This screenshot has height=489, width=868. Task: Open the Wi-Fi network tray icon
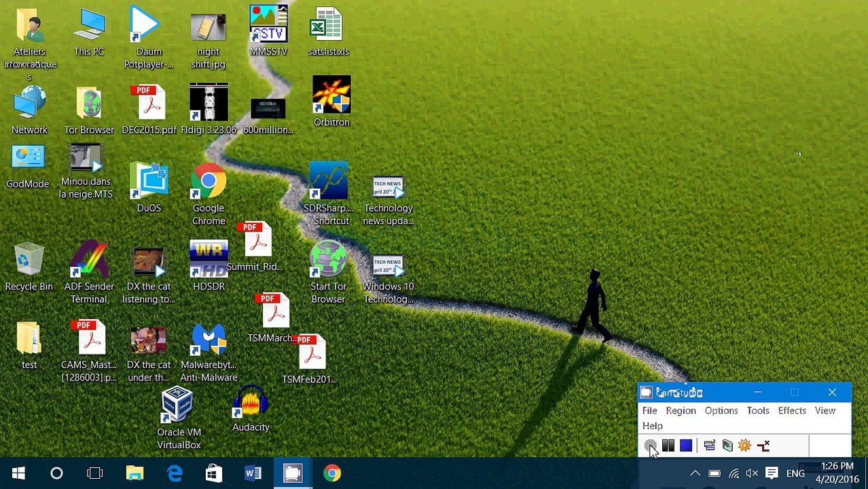[734, 473]
